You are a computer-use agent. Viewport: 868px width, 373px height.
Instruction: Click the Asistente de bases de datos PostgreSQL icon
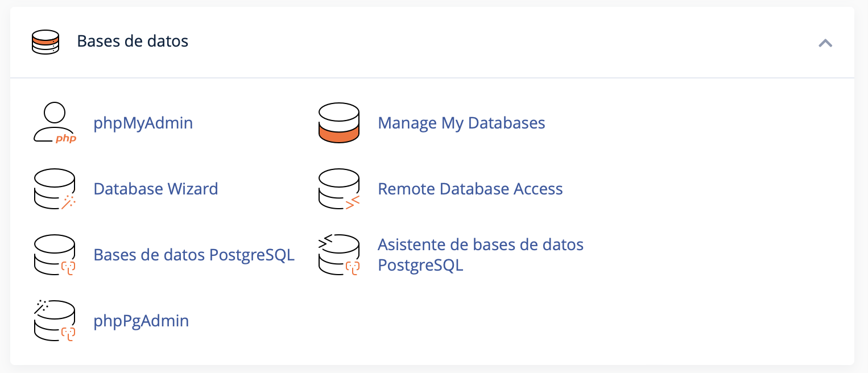[339, 255]
